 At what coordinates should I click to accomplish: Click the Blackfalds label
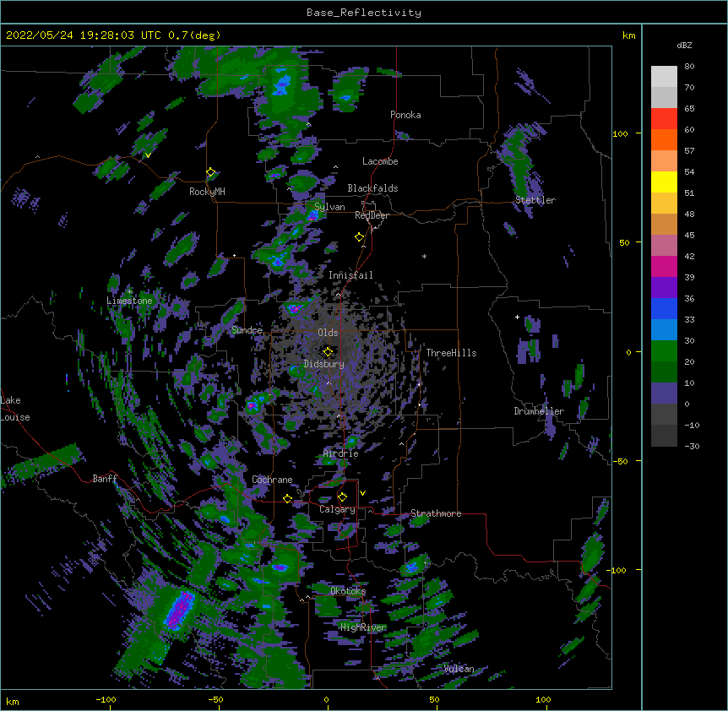tap(372, 188)
